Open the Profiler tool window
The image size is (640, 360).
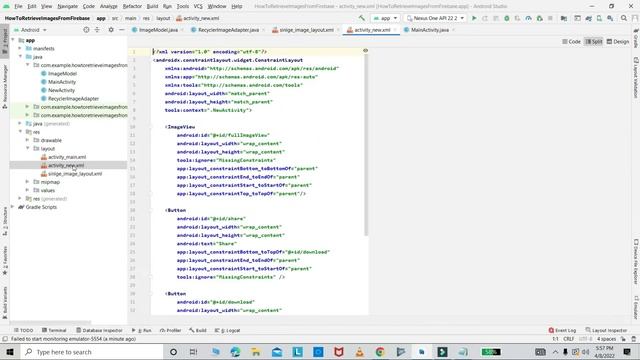(x=171, y=330)
